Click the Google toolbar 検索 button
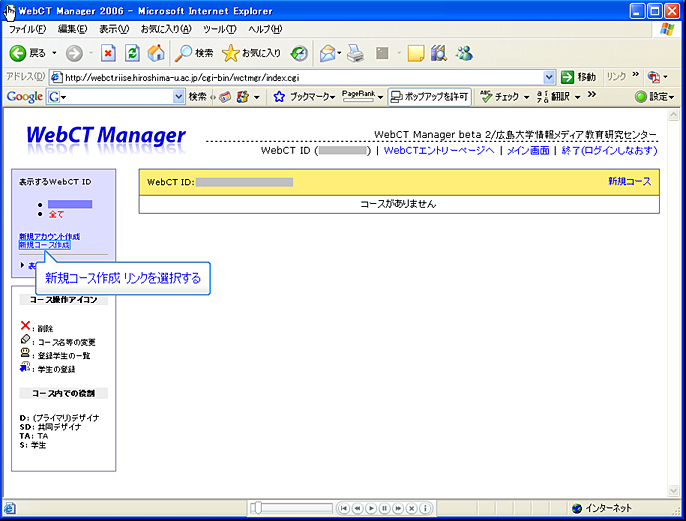Viewport: 686px width, 521px height. tap(197, 97)
